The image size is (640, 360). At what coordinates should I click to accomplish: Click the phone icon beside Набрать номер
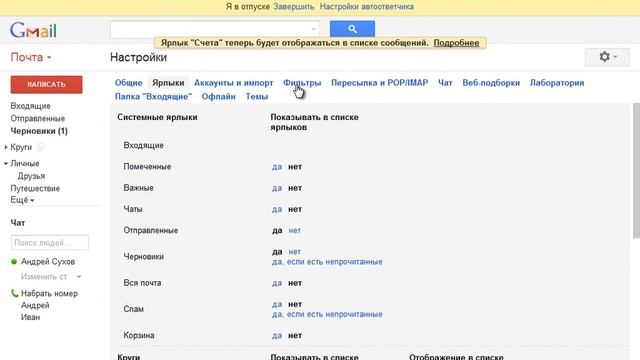[x=14, y=293]
